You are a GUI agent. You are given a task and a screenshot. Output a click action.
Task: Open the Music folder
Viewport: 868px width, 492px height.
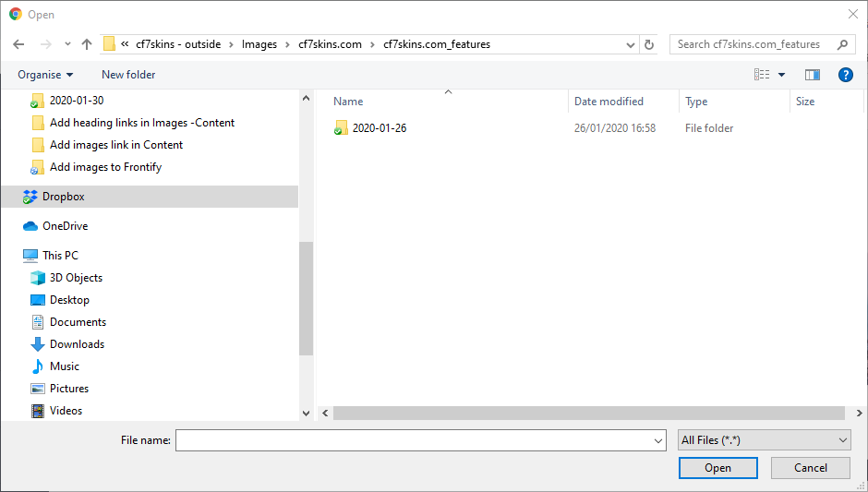click(64, 366)
